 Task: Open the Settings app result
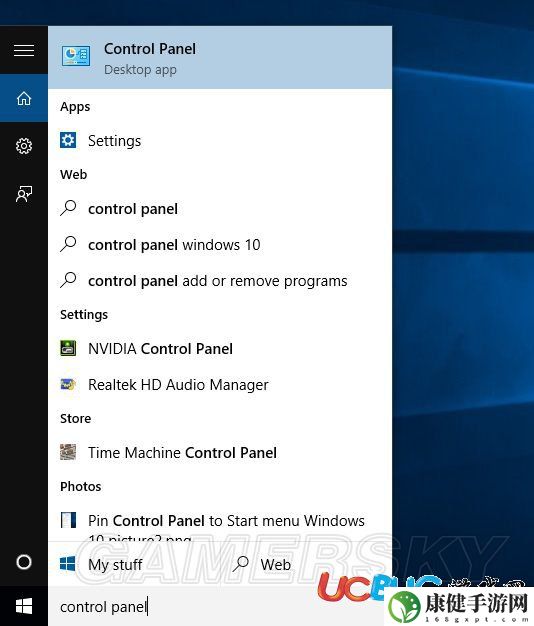pos(220,141)
